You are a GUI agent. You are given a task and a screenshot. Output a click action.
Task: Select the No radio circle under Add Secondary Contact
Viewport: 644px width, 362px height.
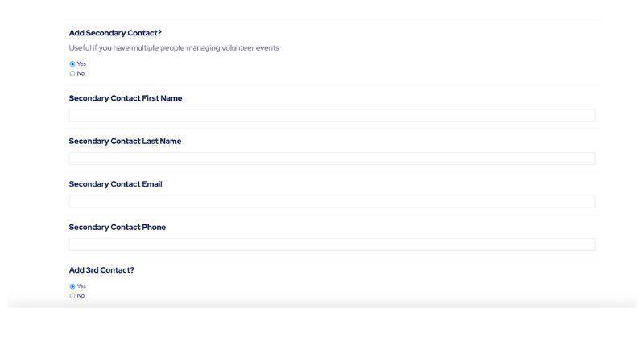[72, 73]
